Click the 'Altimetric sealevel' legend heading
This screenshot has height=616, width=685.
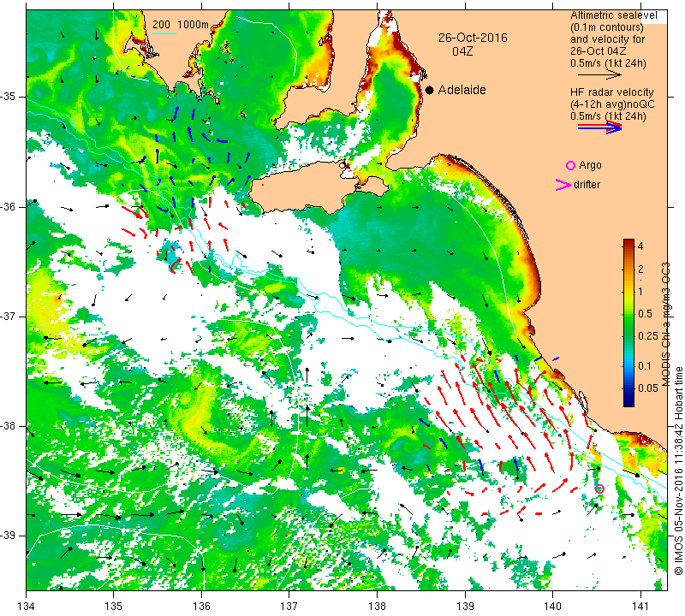point(613,15)
